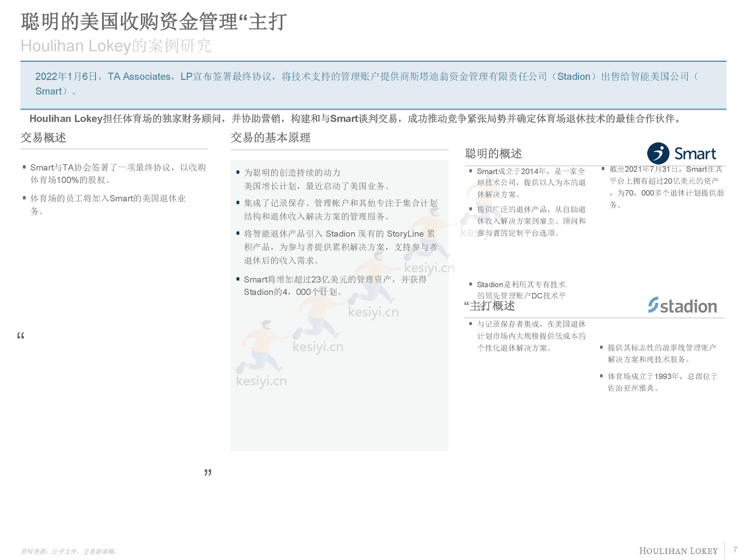Image resolution: width=747 pixels, height=560 pixels.
Task: Click bullet '为聪明的创造持续的动力'
Action: click(x=313, y=179)
